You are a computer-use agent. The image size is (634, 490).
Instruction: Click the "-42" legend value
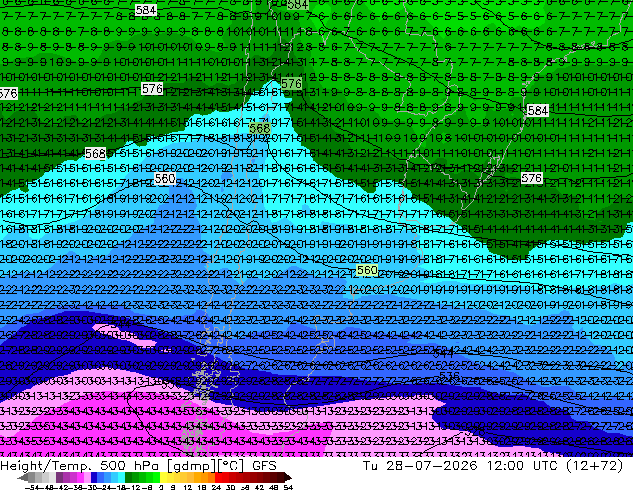coord(63,487)
